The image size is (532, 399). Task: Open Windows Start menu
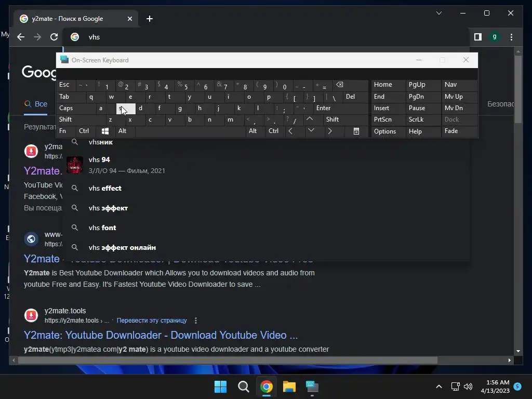[220, 387]
